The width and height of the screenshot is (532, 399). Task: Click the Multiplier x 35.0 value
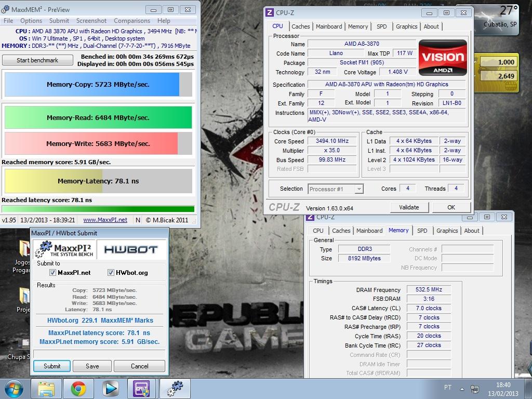[332, 150]
